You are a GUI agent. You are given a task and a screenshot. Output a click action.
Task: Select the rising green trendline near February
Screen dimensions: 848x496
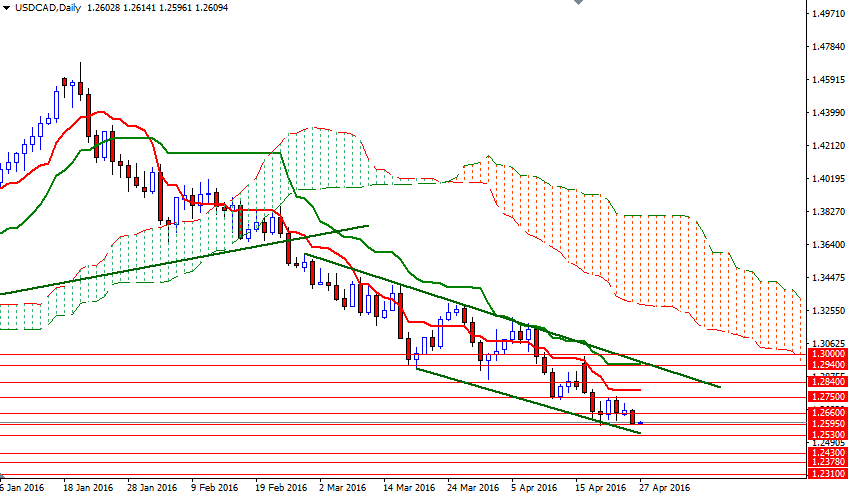(184, 261)
